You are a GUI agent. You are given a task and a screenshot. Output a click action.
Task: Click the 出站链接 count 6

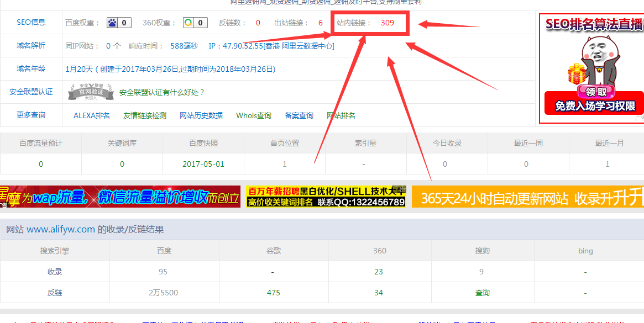321,23
